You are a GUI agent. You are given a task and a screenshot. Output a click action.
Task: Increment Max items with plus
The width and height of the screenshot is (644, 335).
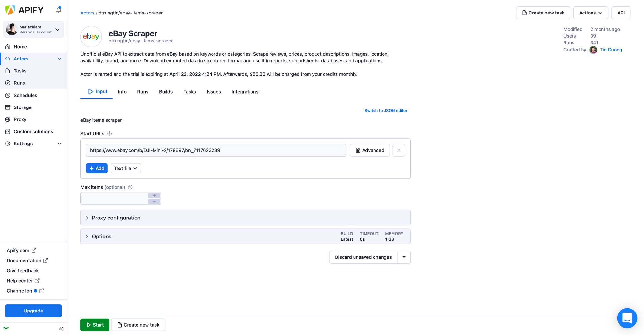click(154, 196)
